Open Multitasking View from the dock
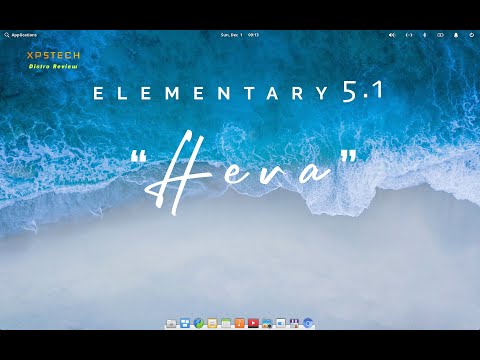 (x=185, y=323)
